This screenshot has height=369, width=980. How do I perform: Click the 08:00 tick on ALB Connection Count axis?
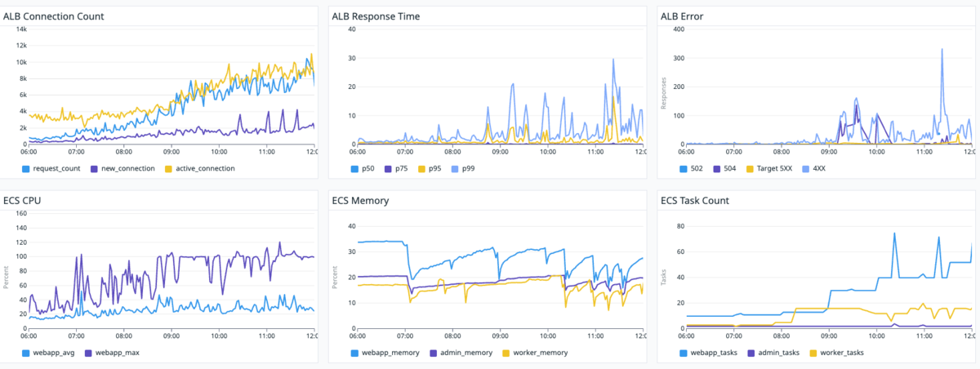(123, 151)
